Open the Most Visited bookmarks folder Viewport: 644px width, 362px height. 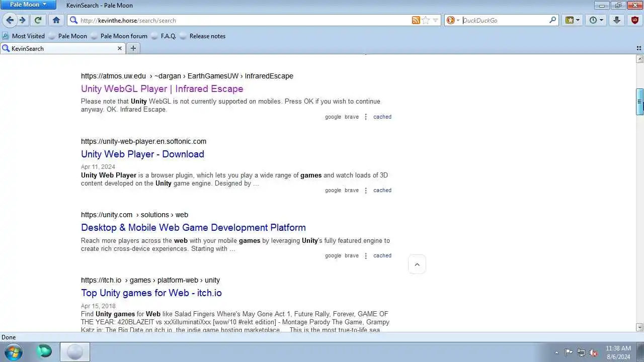(24, 36)
